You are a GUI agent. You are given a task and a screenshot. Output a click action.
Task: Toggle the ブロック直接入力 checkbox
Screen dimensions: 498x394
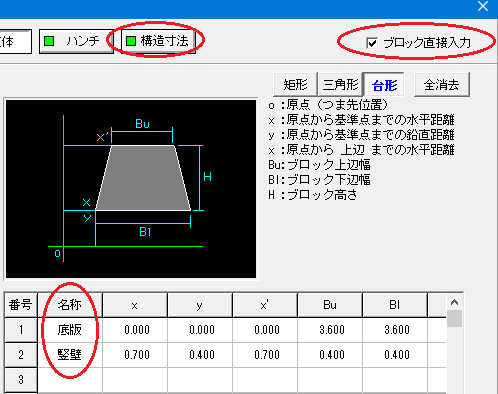[x=372, y=43]
